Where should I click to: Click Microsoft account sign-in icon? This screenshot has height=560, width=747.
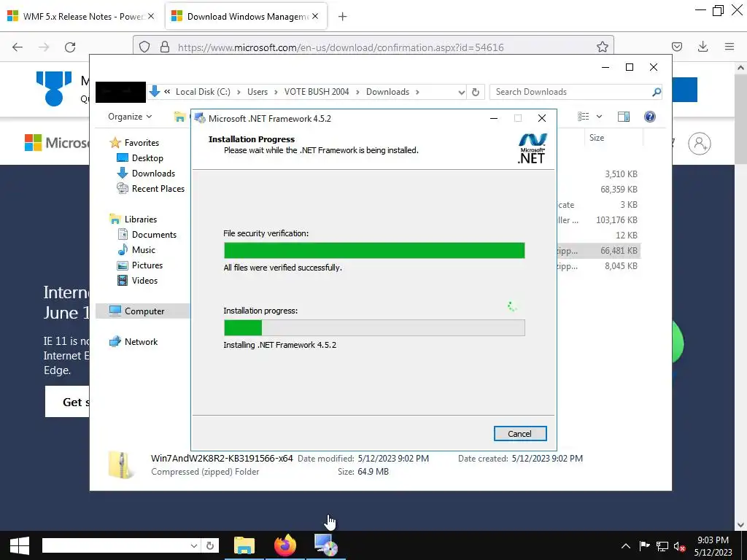pos(700,144)
